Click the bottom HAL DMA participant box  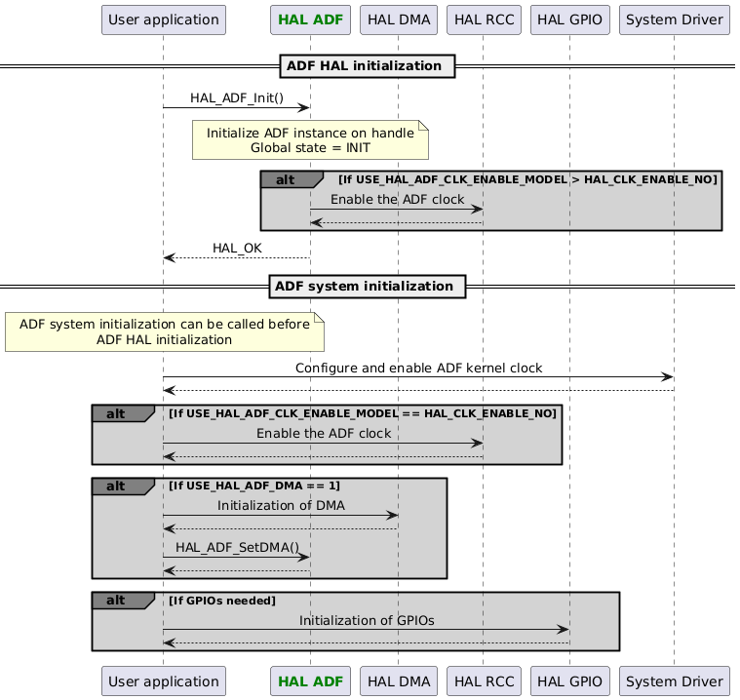tap(399, 681)
